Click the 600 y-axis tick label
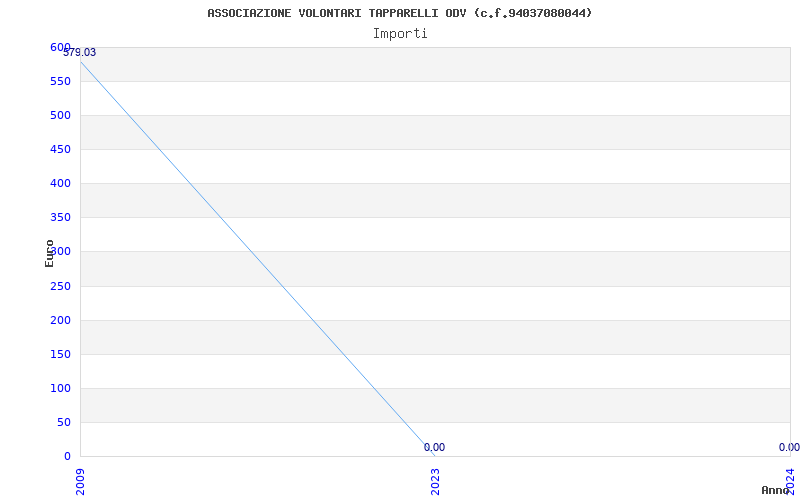Screen dimensions: 800x500 pyautogui.click(x=60, y=47)
